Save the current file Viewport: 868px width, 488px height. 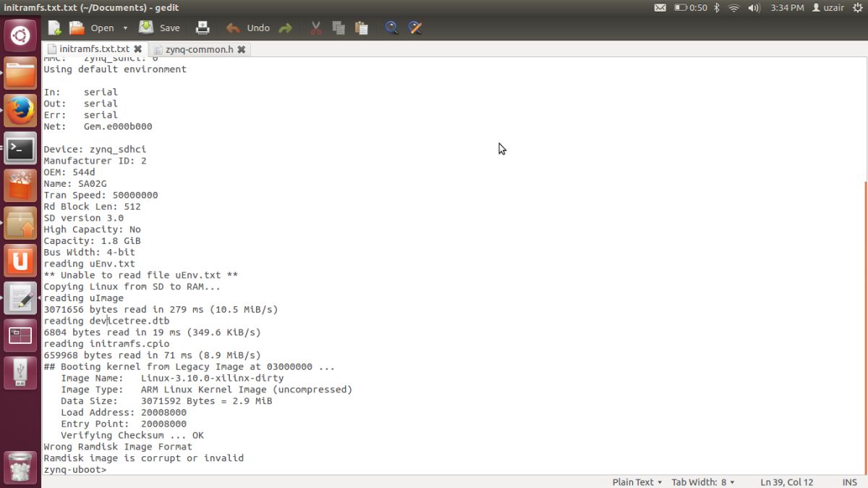pyautogui.click(x=159, y=28)
